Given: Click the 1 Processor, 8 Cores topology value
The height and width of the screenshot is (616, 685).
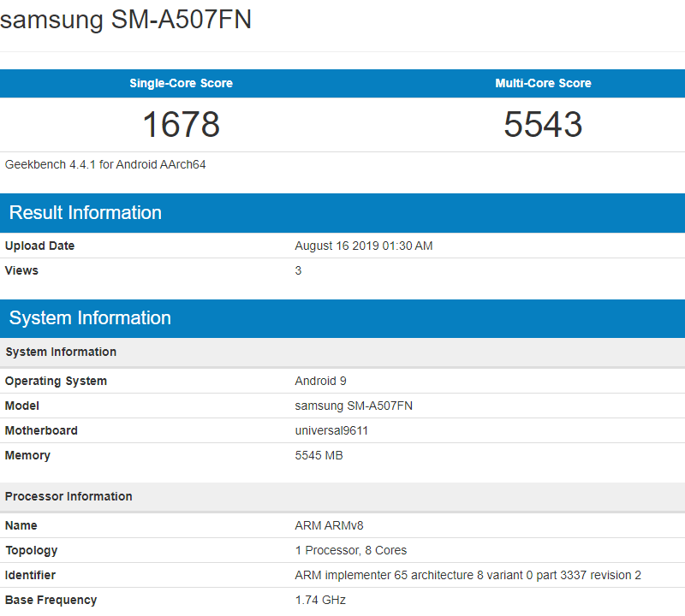Looking at the screenshot, I should point(351,550).
